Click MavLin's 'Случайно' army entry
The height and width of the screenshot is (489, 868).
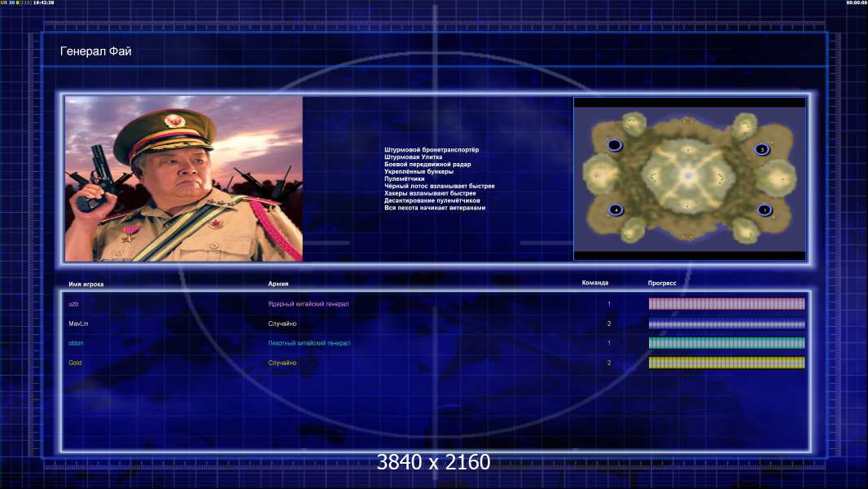coord(283,324)
